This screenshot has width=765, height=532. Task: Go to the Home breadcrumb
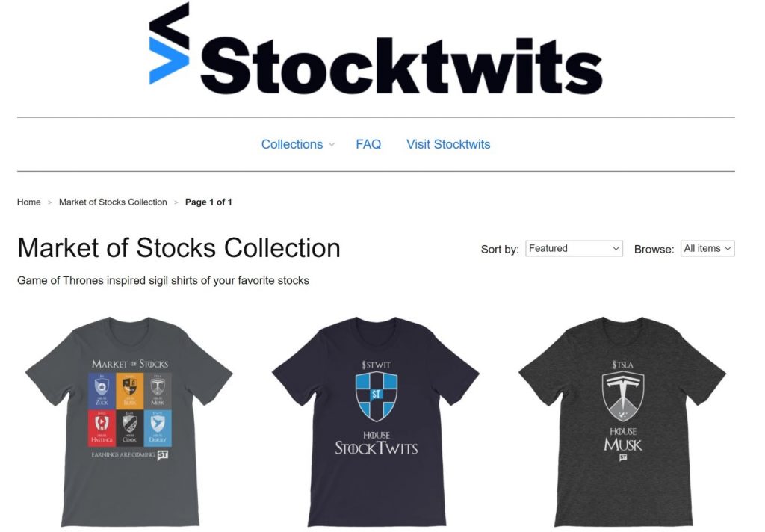pyautogui.click(x=29, y=202)
